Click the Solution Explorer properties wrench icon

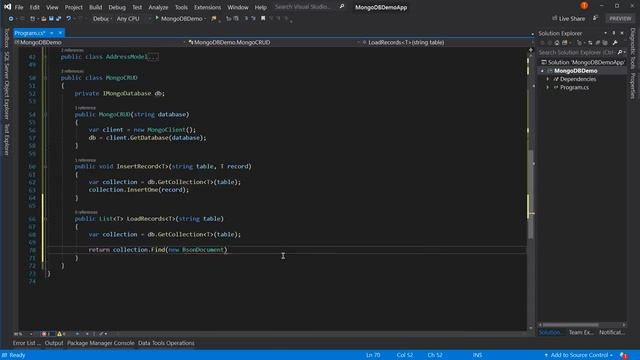615,42
